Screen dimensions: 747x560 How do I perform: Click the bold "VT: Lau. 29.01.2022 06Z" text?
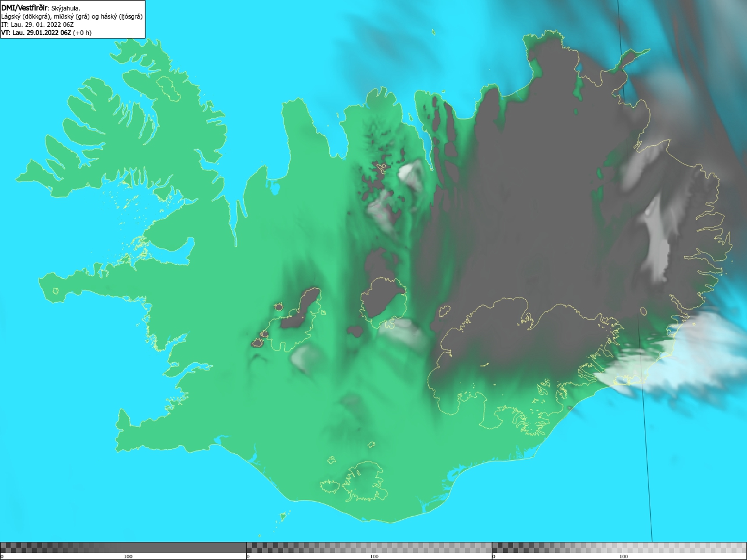[x=36, y=33]
